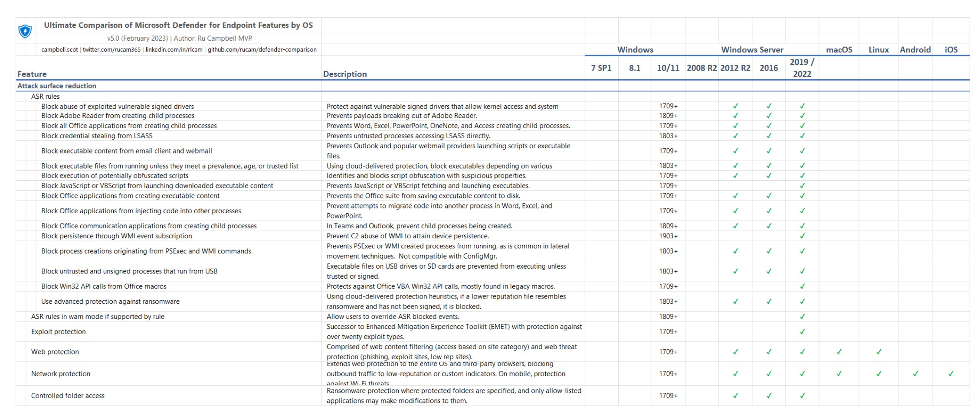Click the 2019/2022 checkmark for WMI event subscription row
The image size is (980, 406).
coord(802,236)
